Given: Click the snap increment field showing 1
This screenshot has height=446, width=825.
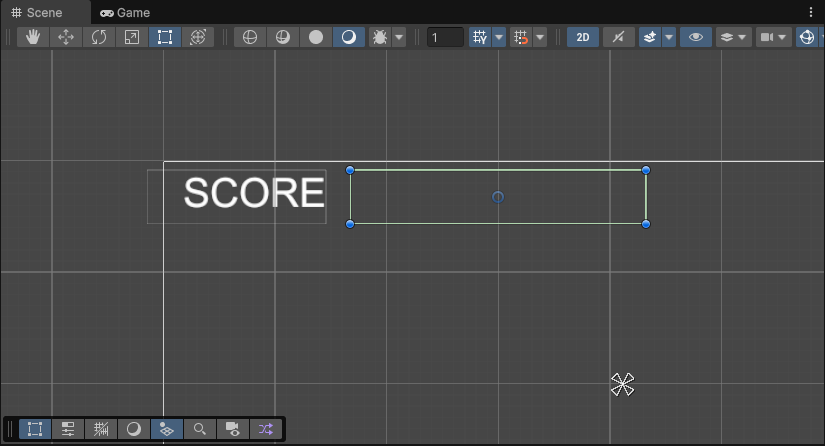Looking at the screenshot, I should [445, 37].
